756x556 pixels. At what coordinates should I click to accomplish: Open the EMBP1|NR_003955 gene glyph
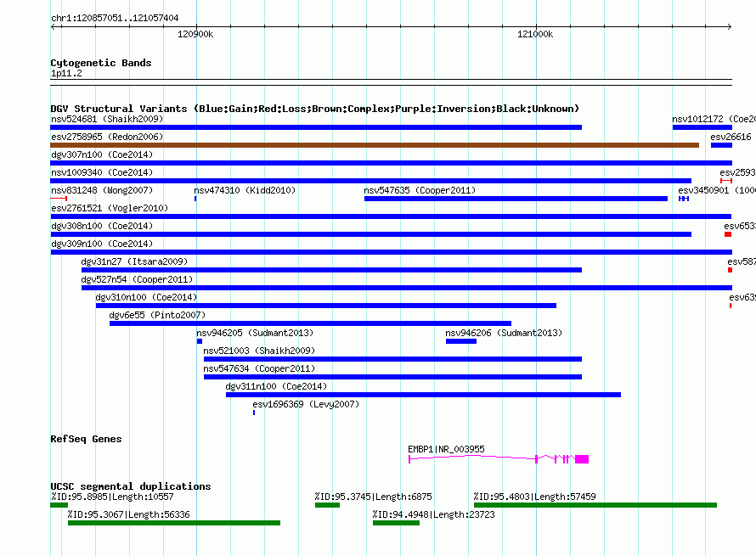499,459
